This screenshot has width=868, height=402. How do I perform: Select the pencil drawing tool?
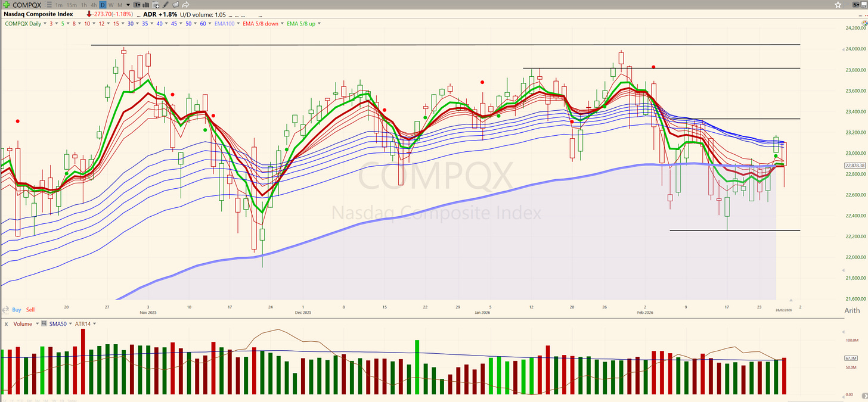pyautogui.click(x=165, y=5)
